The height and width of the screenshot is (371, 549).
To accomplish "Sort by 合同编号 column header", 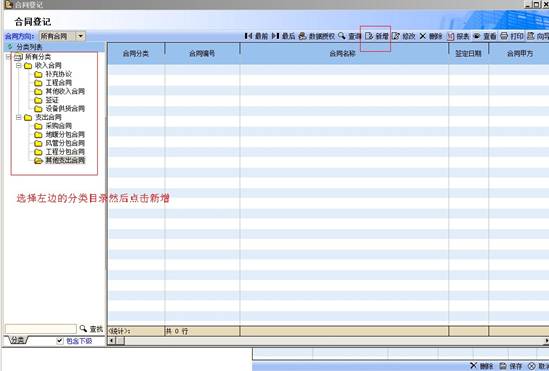I will point(202,54).
